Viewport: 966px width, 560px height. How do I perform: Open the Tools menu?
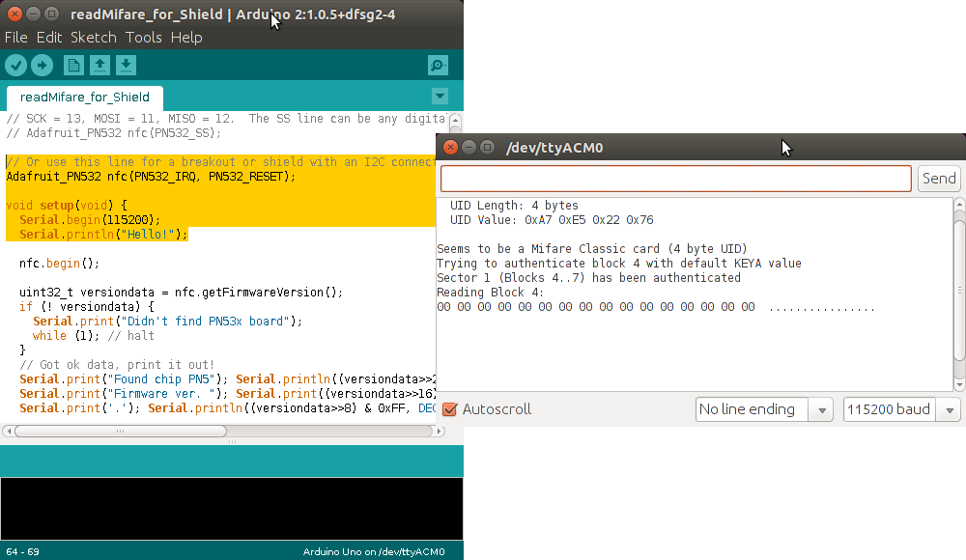click(x=143, y=38)
